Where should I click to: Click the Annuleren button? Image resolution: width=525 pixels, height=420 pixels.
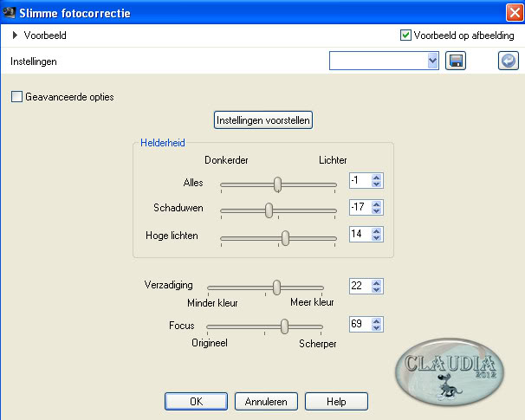click(266, 401)
